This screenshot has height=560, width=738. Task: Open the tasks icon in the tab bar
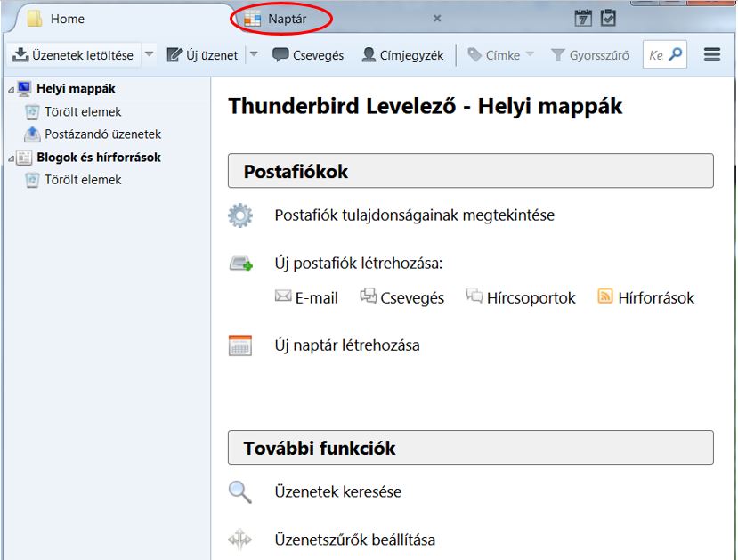[x=609, y=18]
